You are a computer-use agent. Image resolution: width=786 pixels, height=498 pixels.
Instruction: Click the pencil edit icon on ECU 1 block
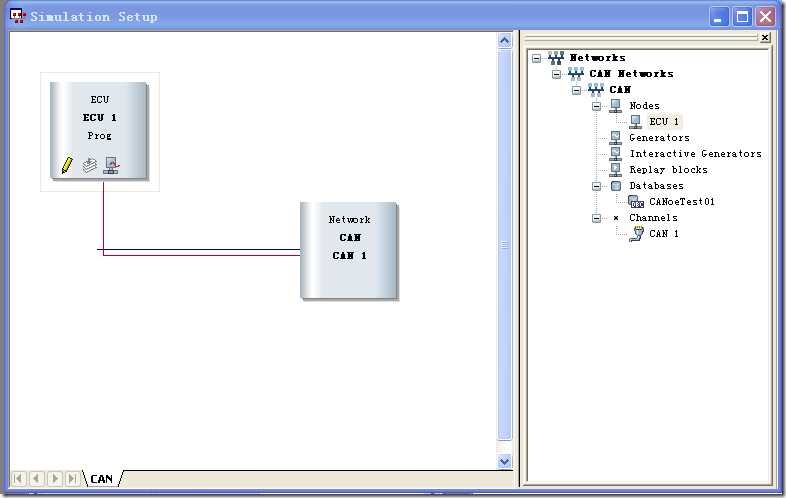67,165
